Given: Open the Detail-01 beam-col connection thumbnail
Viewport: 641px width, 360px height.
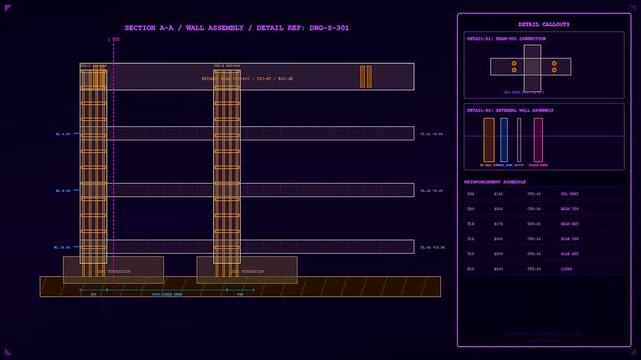Looking at the screenshot, I should click(544, 65).
